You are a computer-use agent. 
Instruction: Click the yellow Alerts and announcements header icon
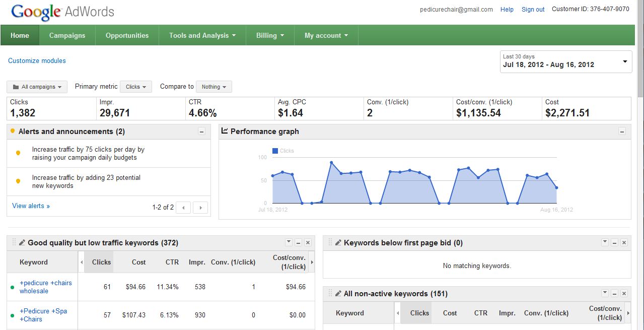pos(13,131)
